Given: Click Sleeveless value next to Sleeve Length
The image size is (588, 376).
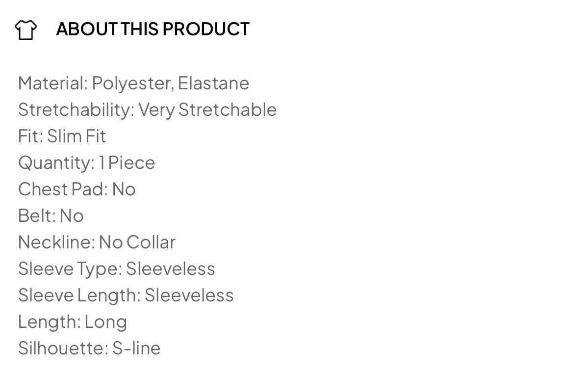Looking at the screenshot, I should 189,295.
